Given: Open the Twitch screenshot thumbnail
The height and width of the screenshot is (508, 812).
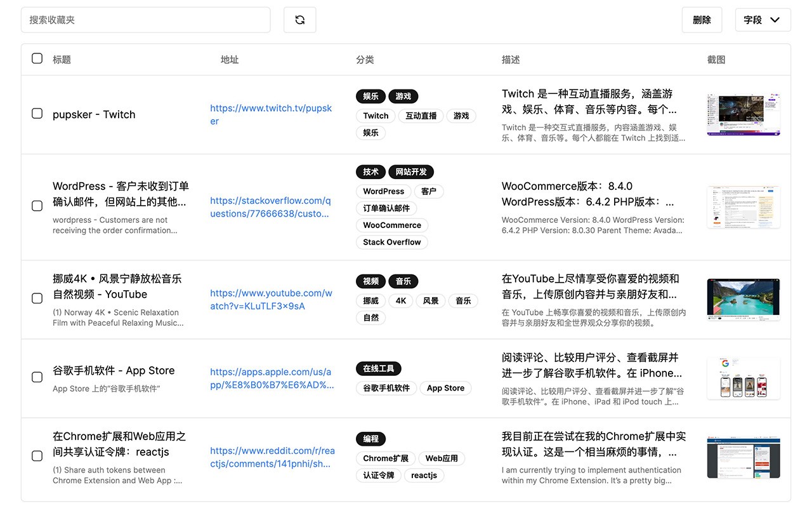Looking at the screenshot, I should coord(743,114).
